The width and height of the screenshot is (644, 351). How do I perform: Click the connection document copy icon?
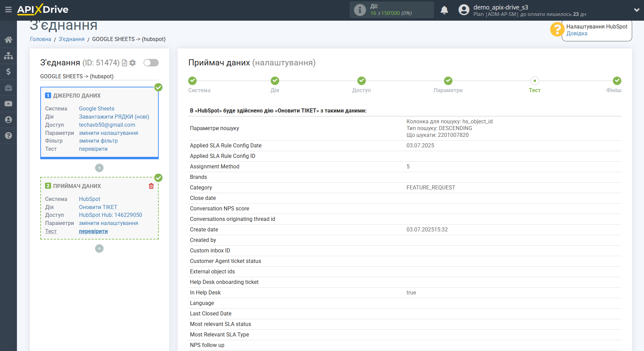click(125, 63)
